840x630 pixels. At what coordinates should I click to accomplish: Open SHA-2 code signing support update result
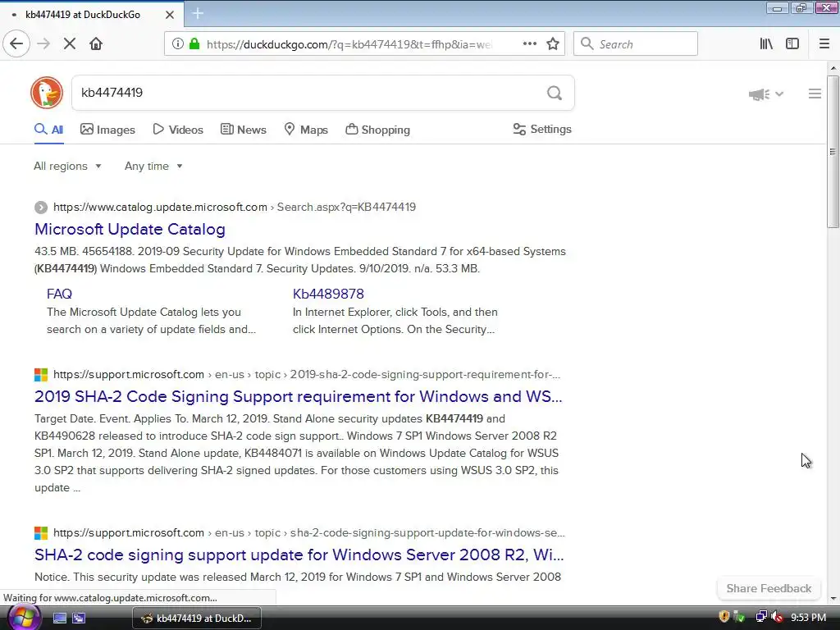(x=299, y=555)
